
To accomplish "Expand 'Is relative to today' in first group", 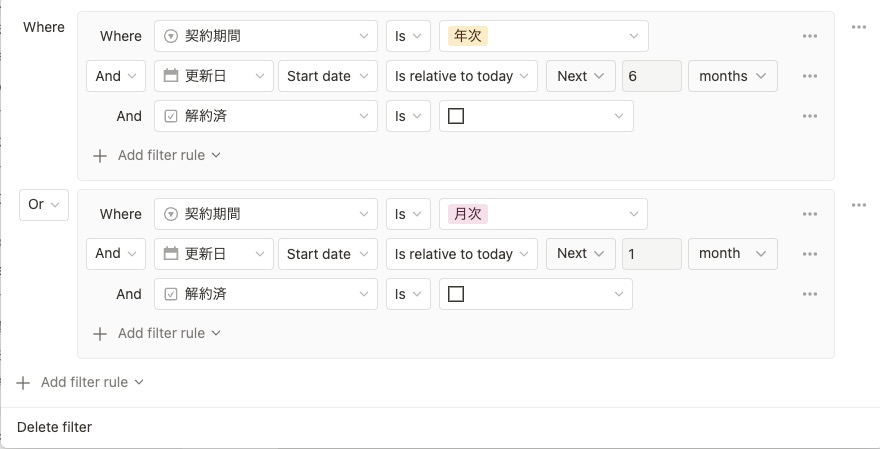I will pyautogui.click(x=462, y=76).
